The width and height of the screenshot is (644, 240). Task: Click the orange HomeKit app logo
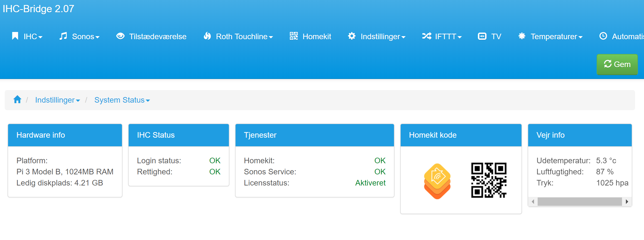point(437,181)
